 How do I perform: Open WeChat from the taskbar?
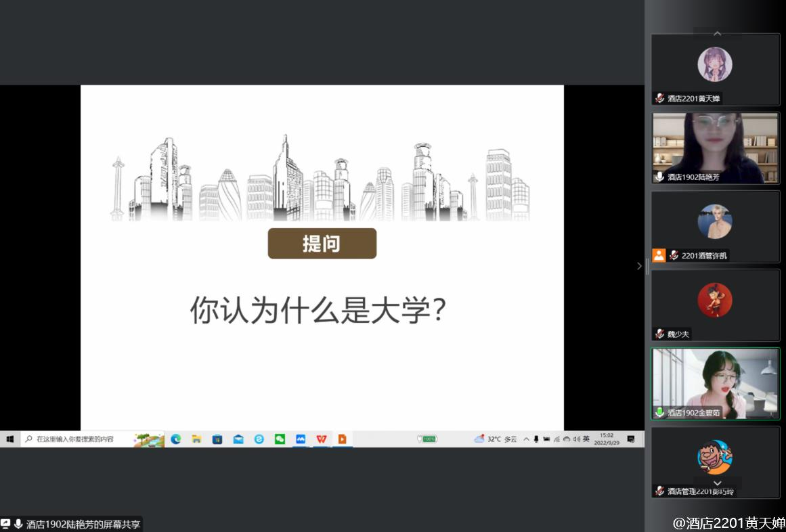click(x=280, y=439)
